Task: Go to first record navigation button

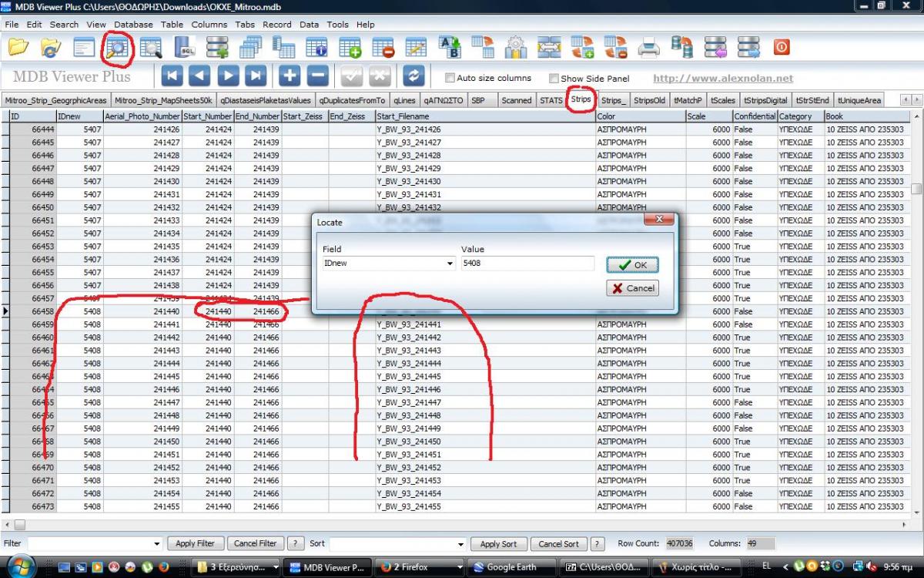Action: 171,76
